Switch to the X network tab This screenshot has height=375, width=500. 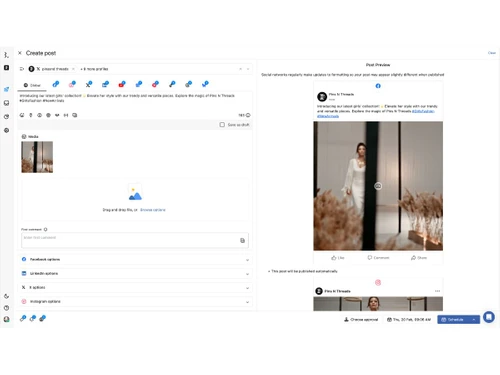click(x=89, y=84)
